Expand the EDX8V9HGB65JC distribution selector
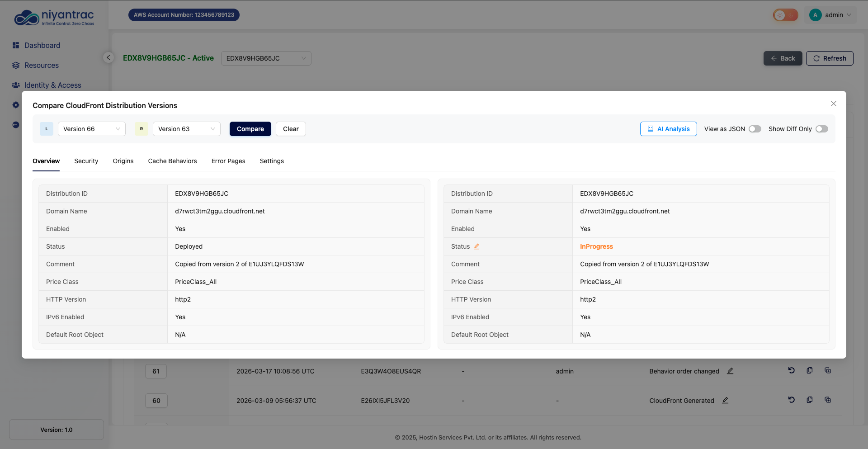This screenshot has width=868, height=449. (266, 58)
